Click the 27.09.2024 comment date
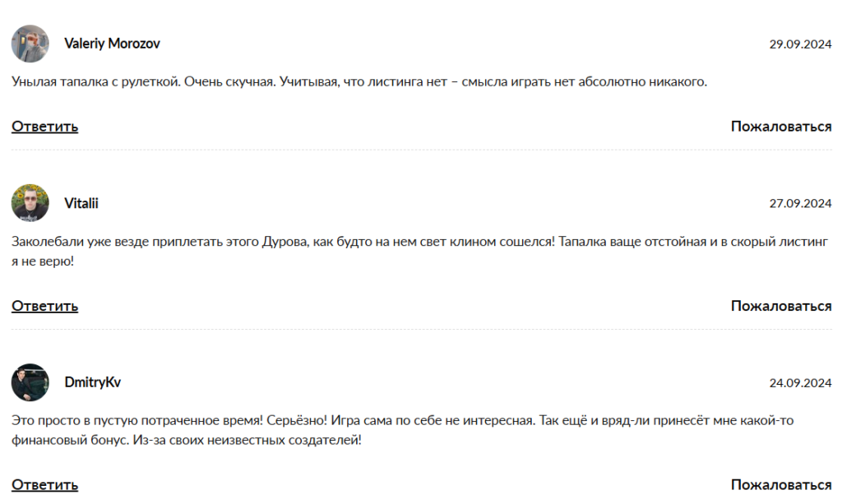 pos(800,204)
